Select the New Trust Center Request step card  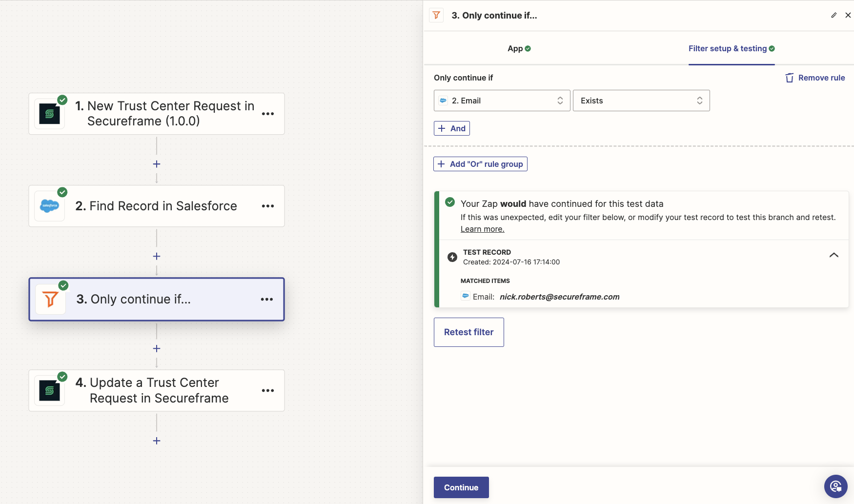pyautogui.click(x=157, y=114)
